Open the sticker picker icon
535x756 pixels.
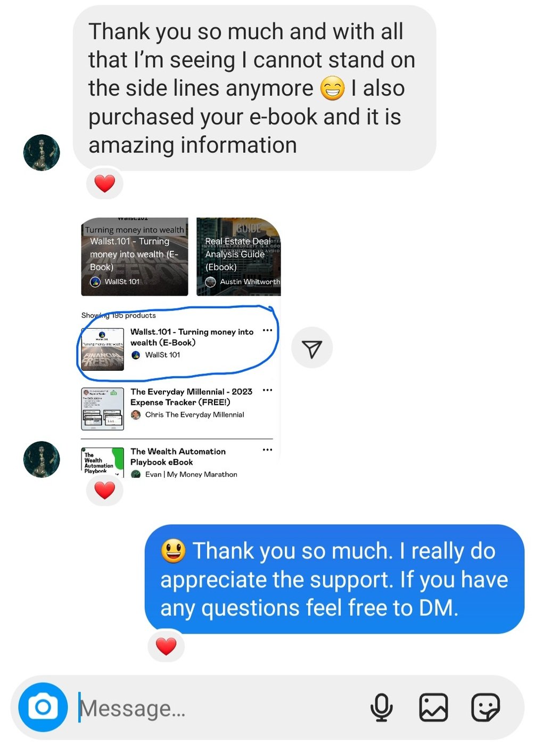coord(485,707)
